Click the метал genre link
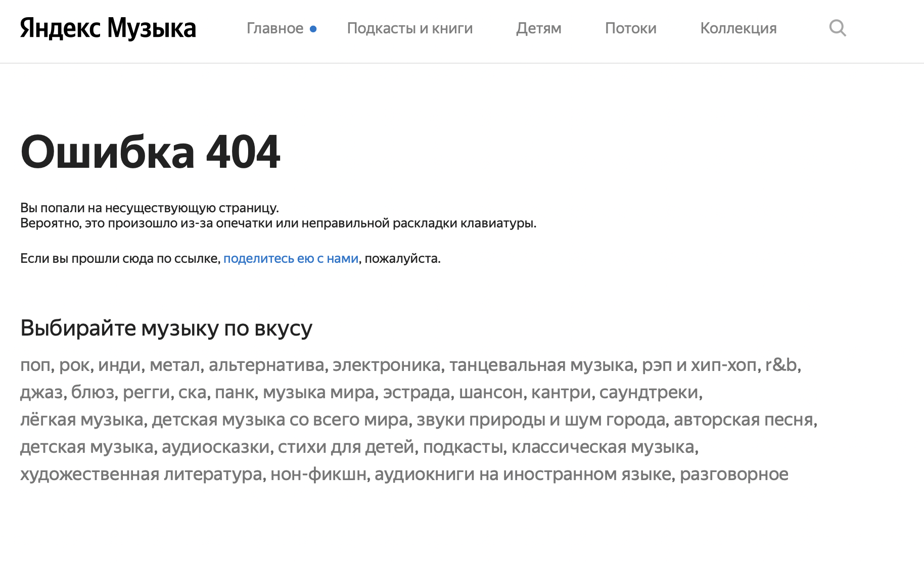Screen dimensions: 924x563 tap(175, 365)
